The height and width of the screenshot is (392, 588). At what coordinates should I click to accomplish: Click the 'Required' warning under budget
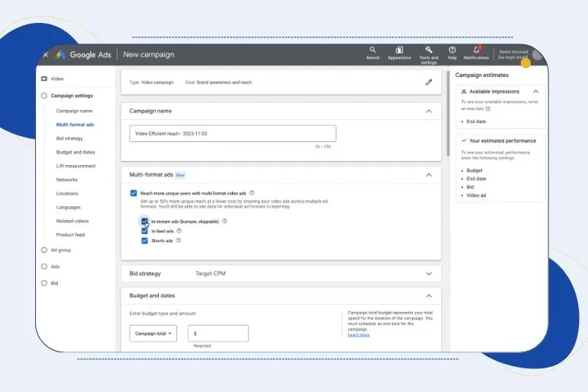pos(202,346)
